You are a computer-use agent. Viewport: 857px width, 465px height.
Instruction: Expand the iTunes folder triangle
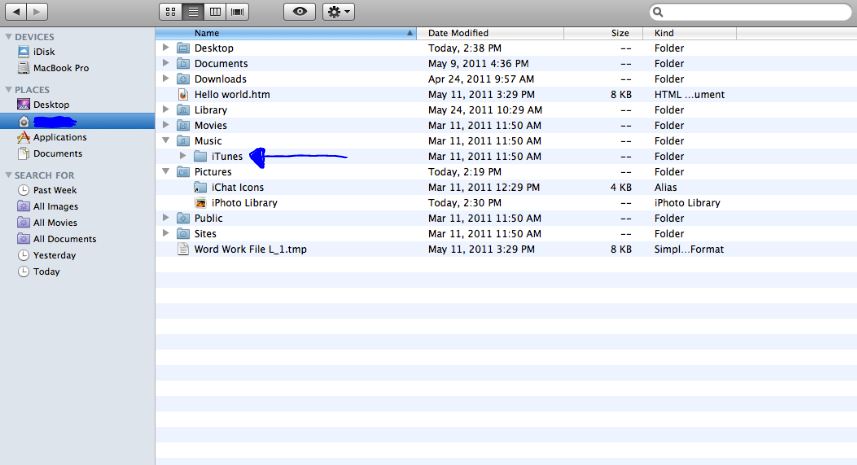coord(182,156)
